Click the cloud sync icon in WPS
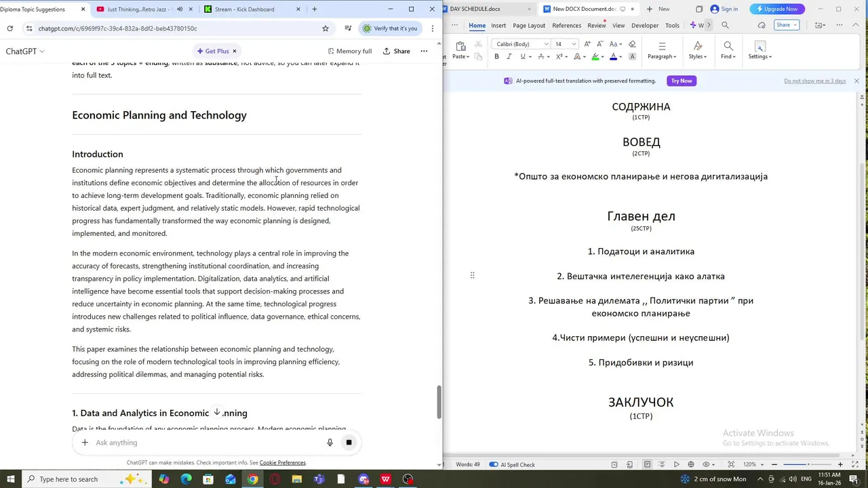Image resolution: width=868 pixels, height=488 pixels. (x=762, y=25)
